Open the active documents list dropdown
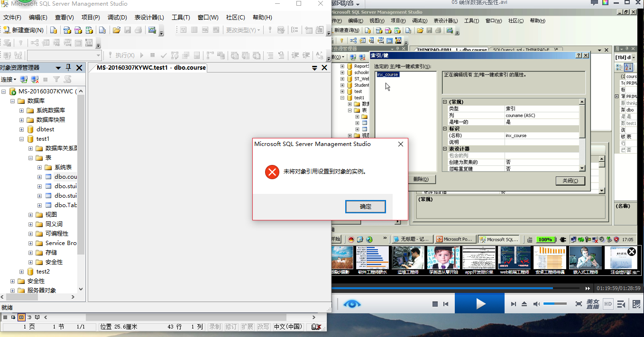Image resolution: width=644 pixels, height=337 pixels. 314,68
